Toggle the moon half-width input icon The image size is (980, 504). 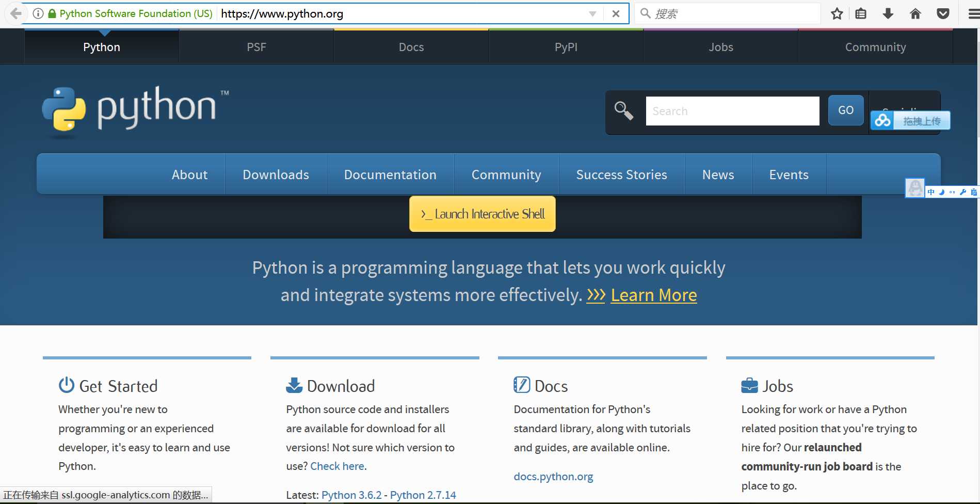pyautogui.click(x=942, y=192)
